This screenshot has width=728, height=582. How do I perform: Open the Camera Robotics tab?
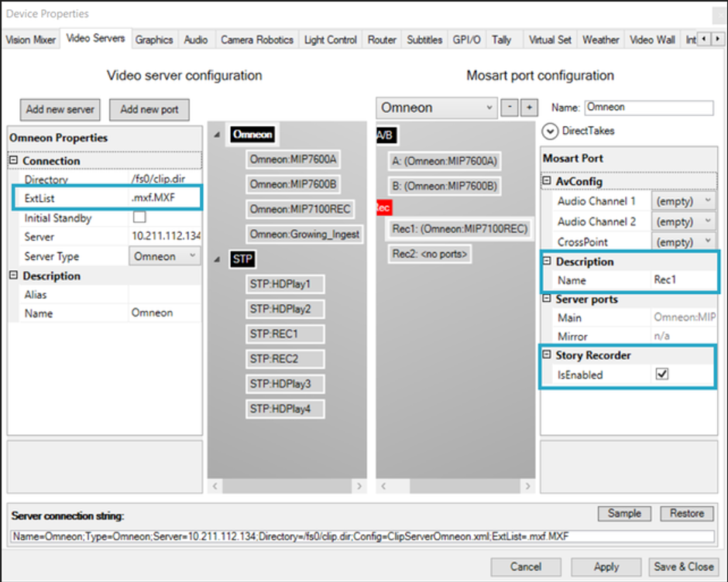pos(257,39)
